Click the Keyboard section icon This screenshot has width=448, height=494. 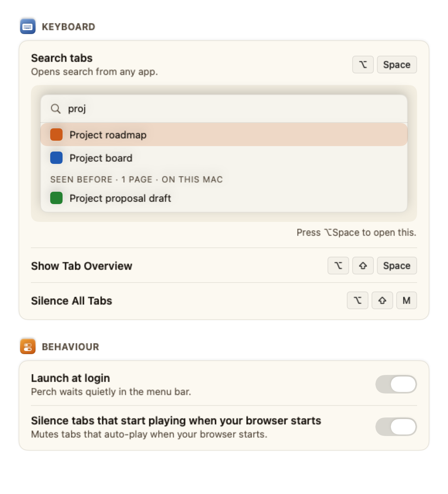[x=28, y=27]
